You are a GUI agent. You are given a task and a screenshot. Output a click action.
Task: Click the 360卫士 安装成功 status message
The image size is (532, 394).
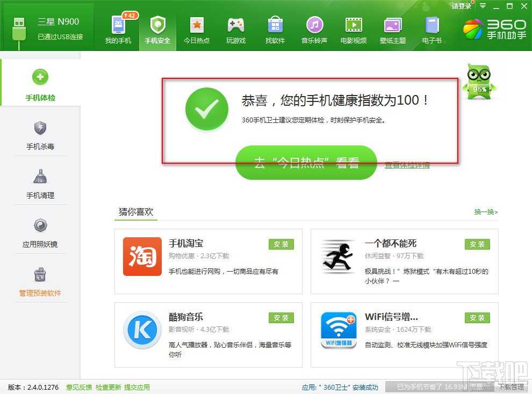(x=340, y=387)
